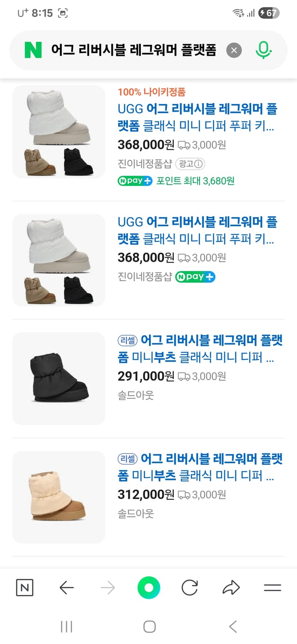Screen dimensions: 297x644
Task: Open the hamburger menu in the bottom bar
Action: click(272, 587)
